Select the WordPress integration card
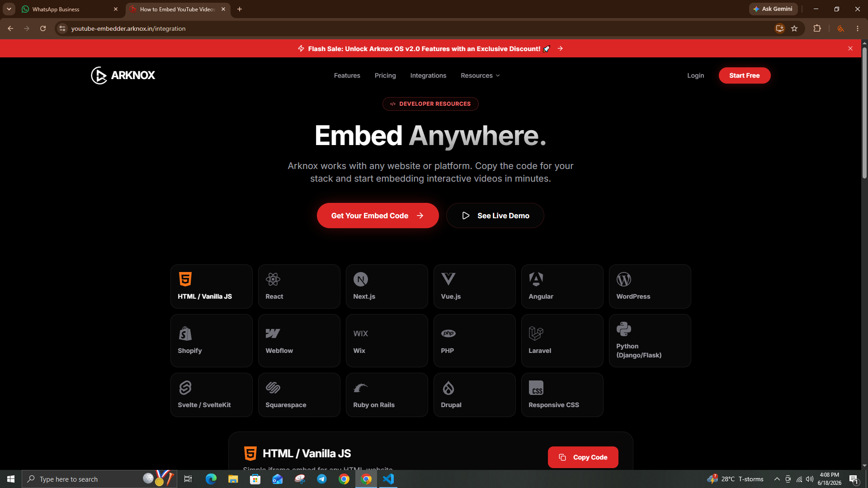 pos(650,286)
